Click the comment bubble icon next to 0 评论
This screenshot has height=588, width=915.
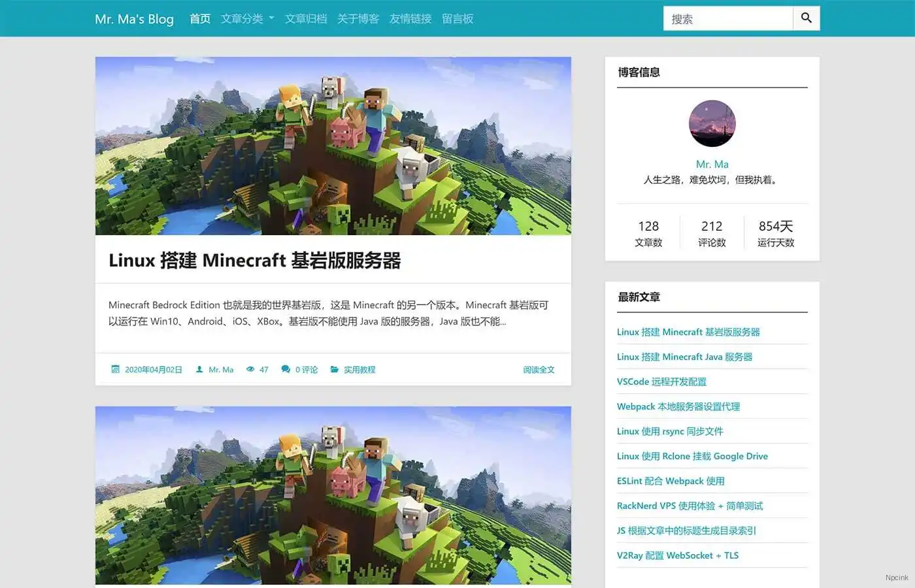coord(285,369)
